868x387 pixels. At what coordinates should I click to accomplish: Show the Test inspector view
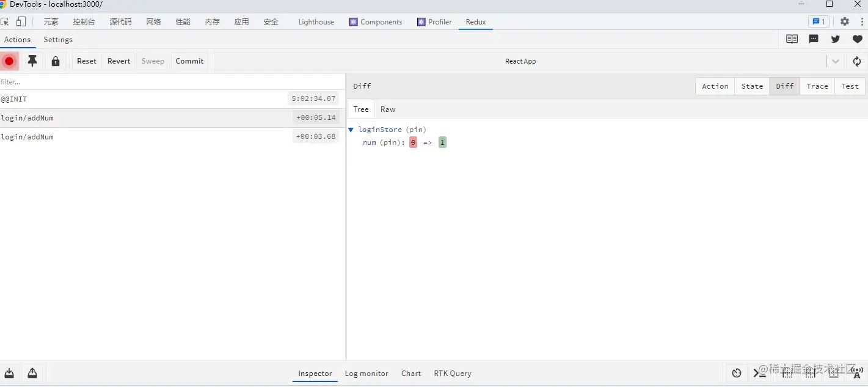click(850, 86)
